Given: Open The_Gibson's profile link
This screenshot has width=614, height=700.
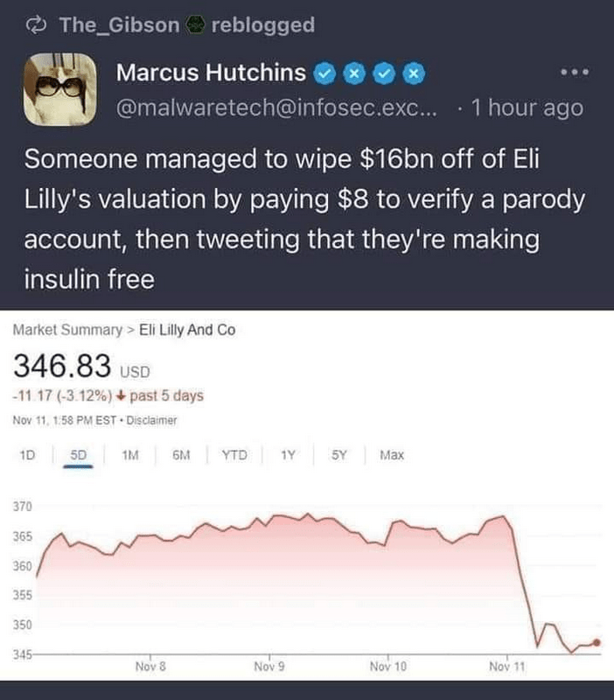Looking at the screenshot, I should coord(119,26).
